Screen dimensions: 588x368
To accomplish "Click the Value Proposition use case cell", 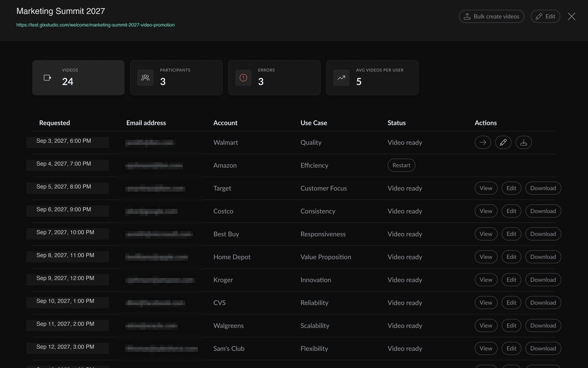I will click(x=326, y=257).
